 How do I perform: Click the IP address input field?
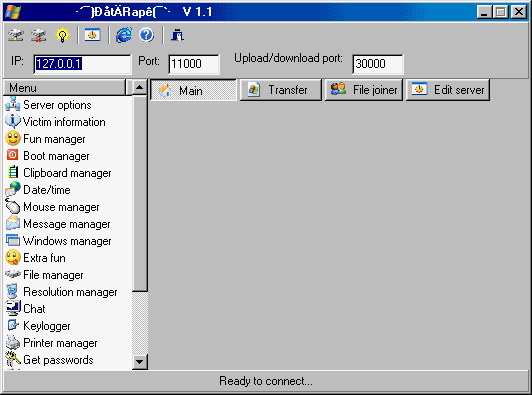point(82,64)
